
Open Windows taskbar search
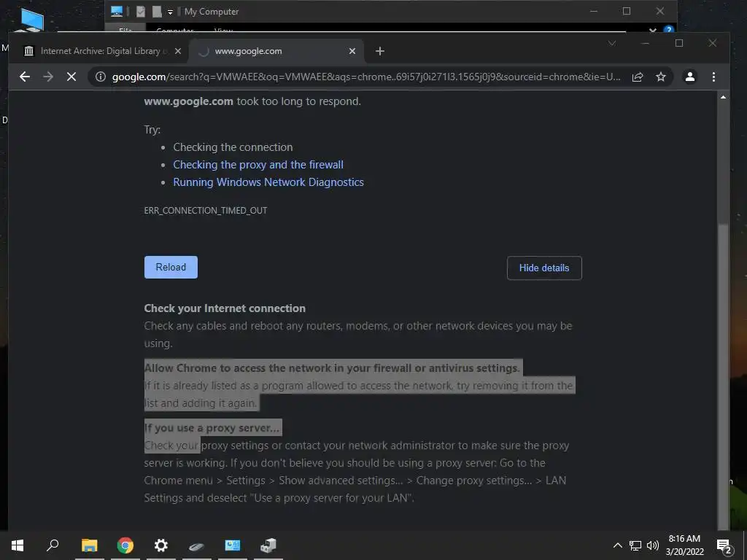[53, 545]
